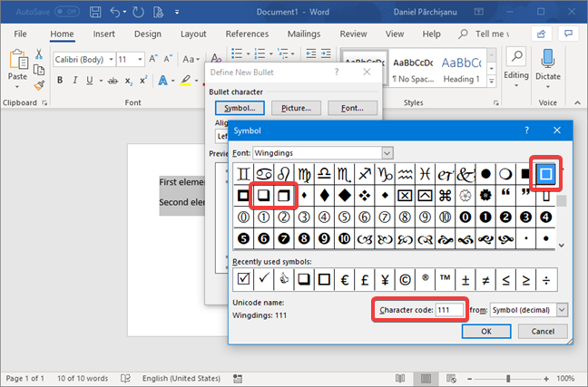Image resolution: width=588 pixels, height=387 pixels.
Task: Increase font size with the grow icon
Action: click(x=153, y=59)
